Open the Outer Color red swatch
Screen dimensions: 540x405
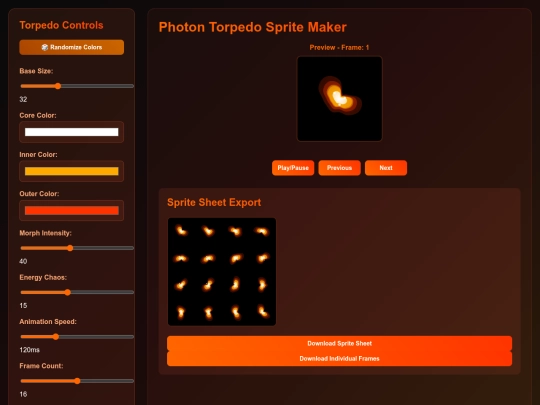click(72, 210)
